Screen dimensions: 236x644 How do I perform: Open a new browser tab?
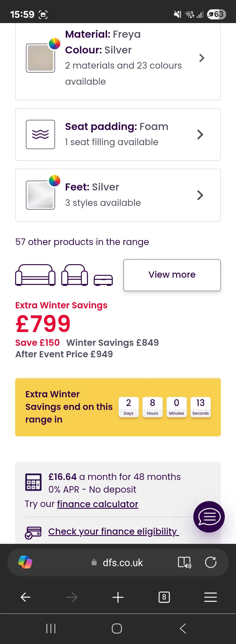click(x=118, y=597)
